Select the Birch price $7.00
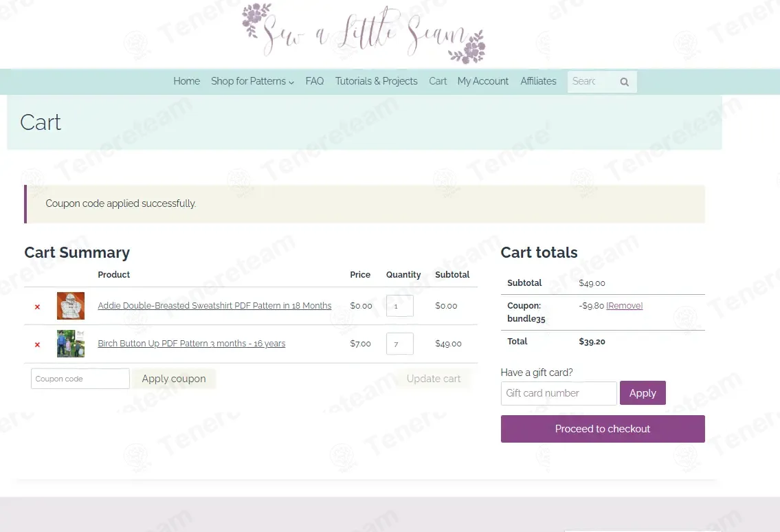780x532 pixels. coord(360,344)
